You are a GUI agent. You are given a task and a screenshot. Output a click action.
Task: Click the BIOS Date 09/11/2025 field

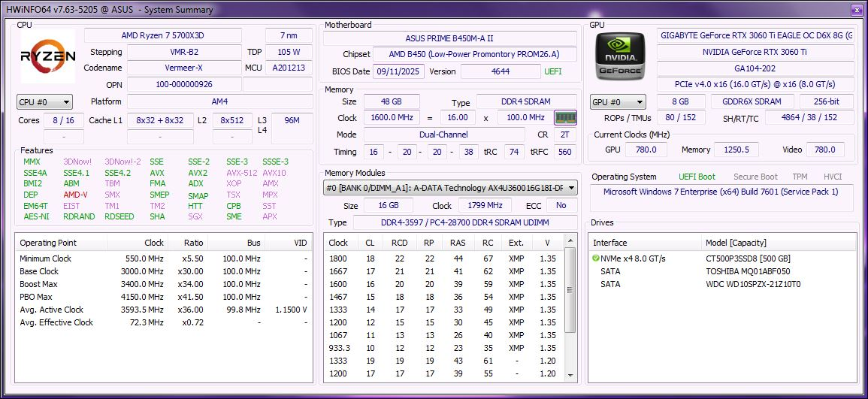tap(398, 71)
